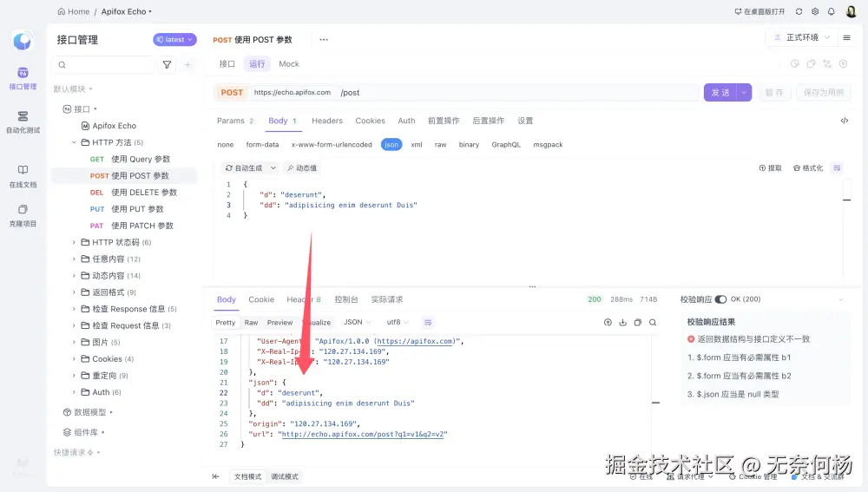Click the 动态值 dynamic value button
868x492 pixels.
point(302,167)
